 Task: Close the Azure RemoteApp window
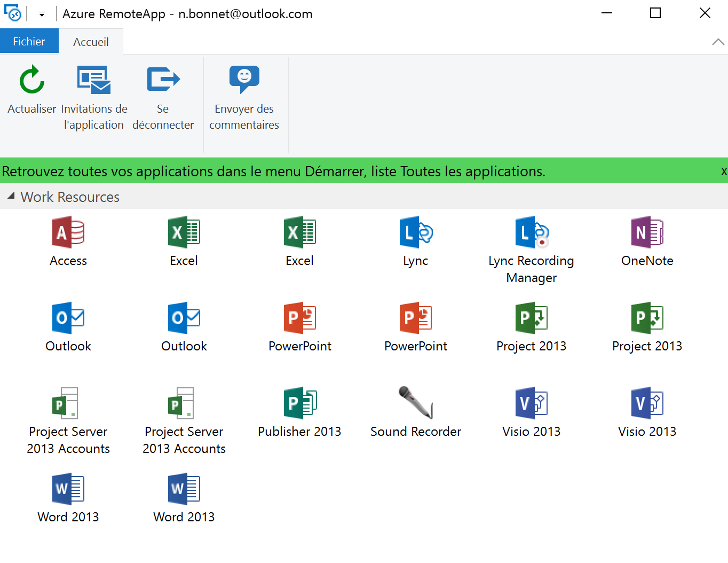coord(705,13)
